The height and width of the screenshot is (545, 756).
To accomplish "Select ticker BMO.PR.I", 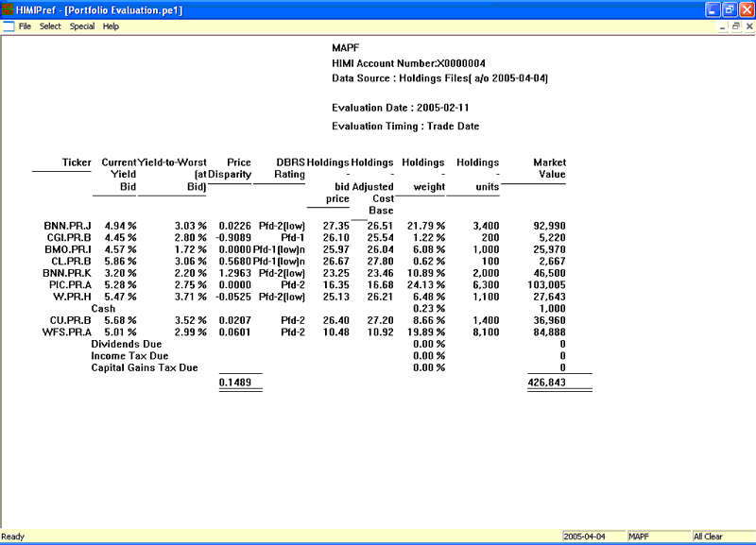I will tap(68, 249).
